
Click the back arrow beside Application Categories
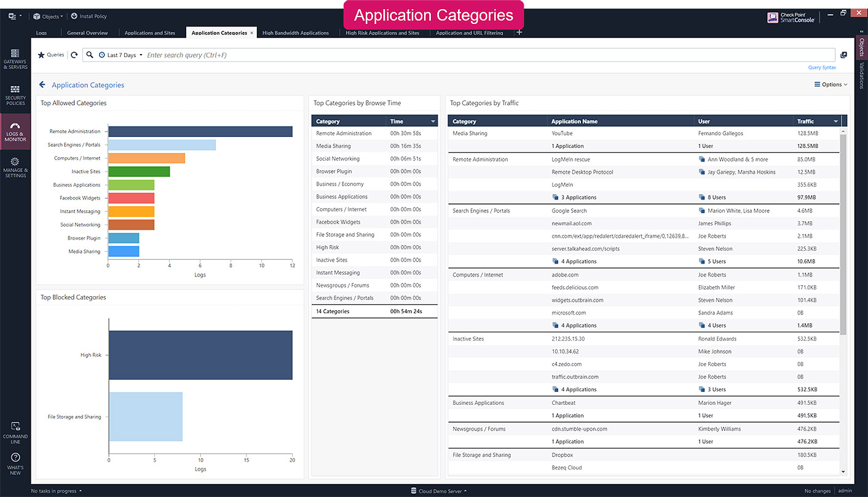click(x=42, y=85)
